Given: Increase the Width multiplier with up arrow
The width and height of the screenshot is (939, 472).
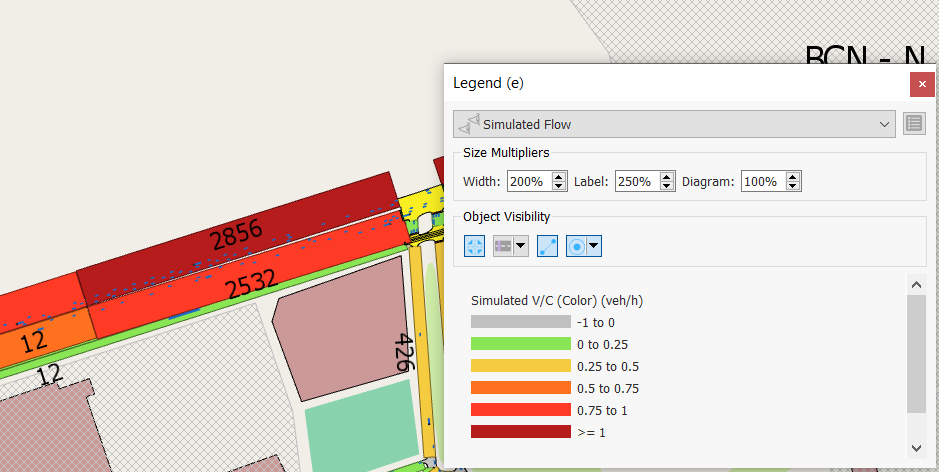Looking at the screenshot, I should pyautogui.click(x=559, y=177).
